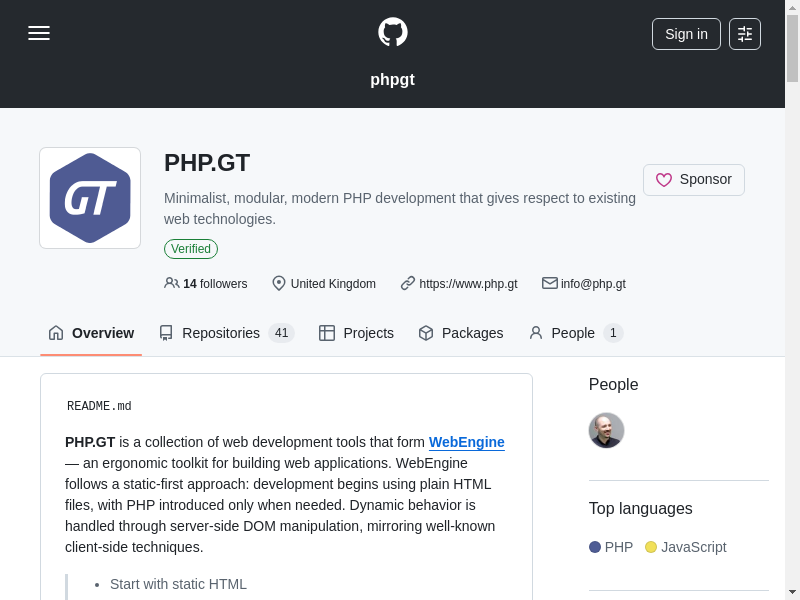Screen dimensions: 800x600
Task: Click the followers people icon
Action: 172,283
